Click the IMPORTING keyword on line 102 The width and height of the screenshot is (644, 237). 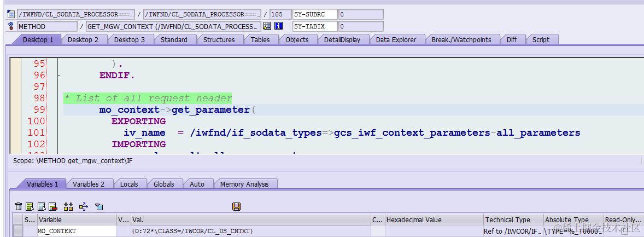coord(138,144)
